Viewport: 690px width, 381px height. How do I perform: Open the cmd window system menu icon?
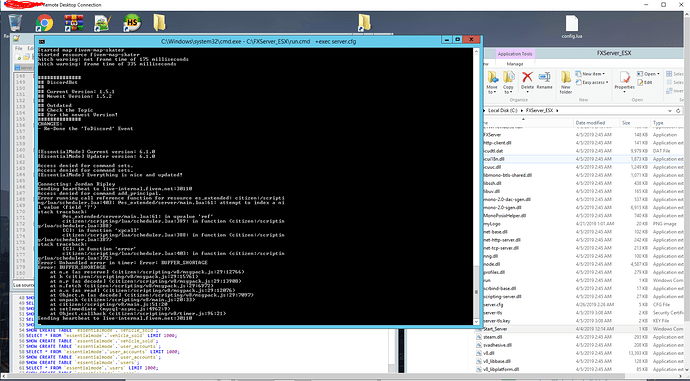click(41, 41)
